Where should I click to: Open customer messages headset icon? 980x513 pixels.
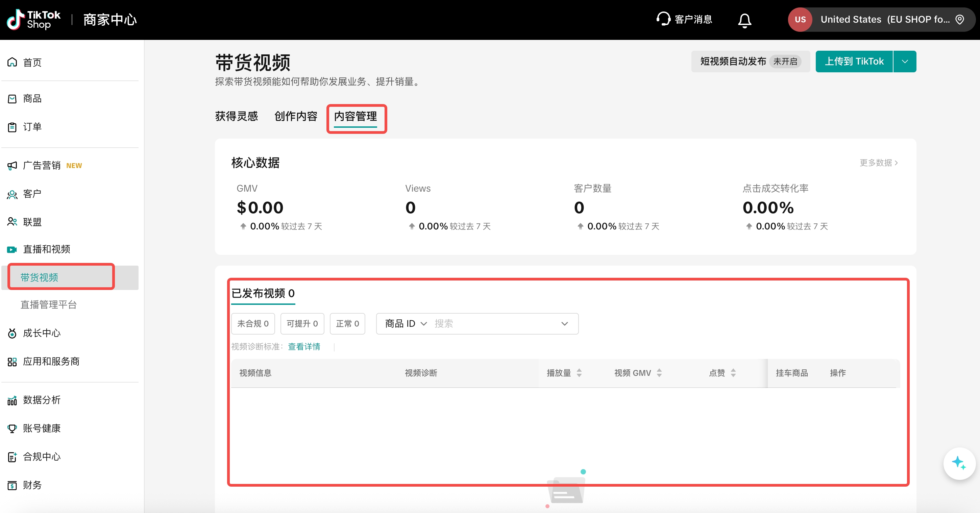[663, 19]
